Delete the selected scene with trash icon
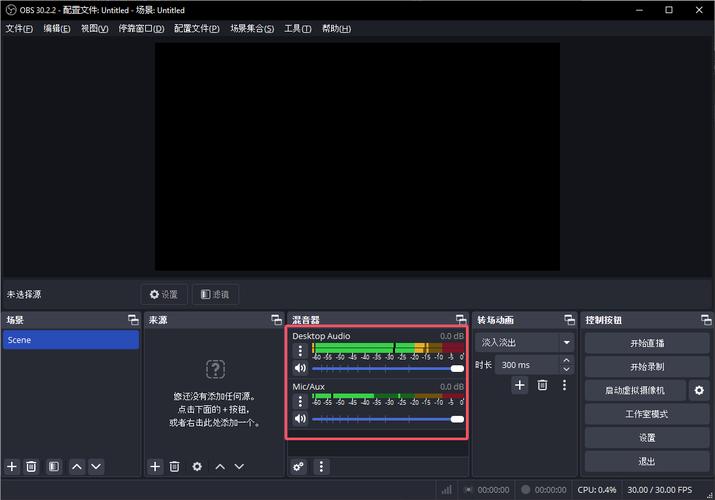Viewport: 715px width, 500px height. tap(31, 466)
